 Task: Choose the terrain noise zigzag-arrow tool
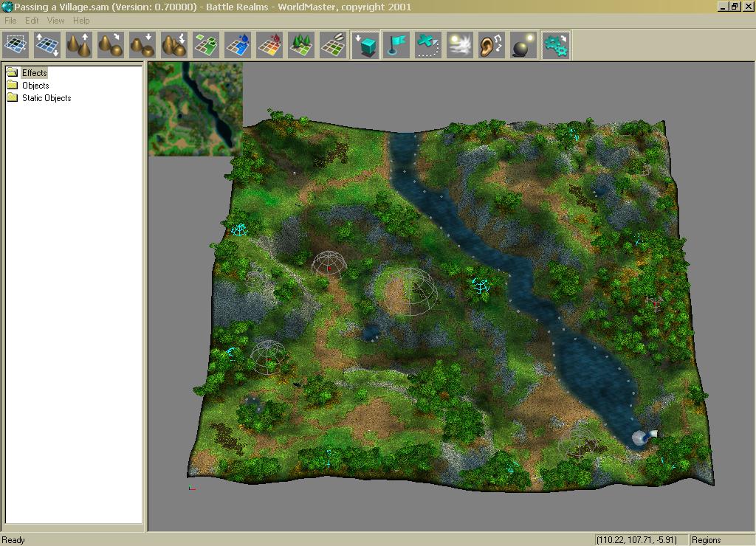click(174, 45)
